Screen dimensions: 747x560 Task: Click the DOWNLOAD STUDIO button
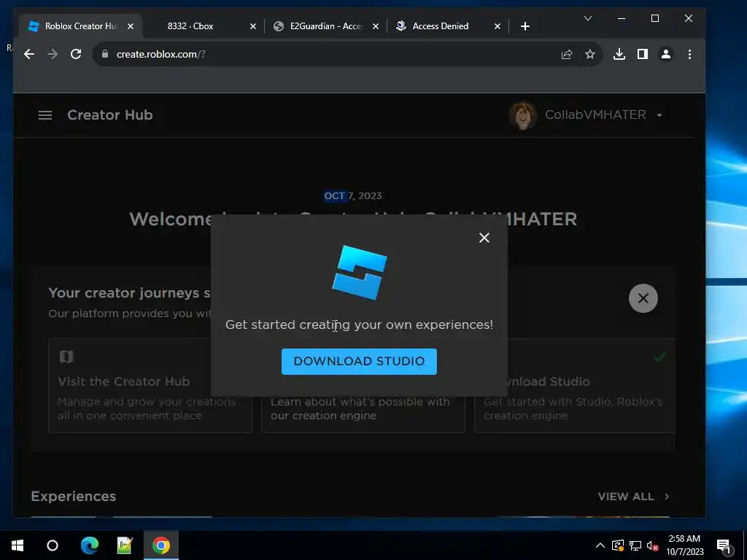tap(359, 362)
